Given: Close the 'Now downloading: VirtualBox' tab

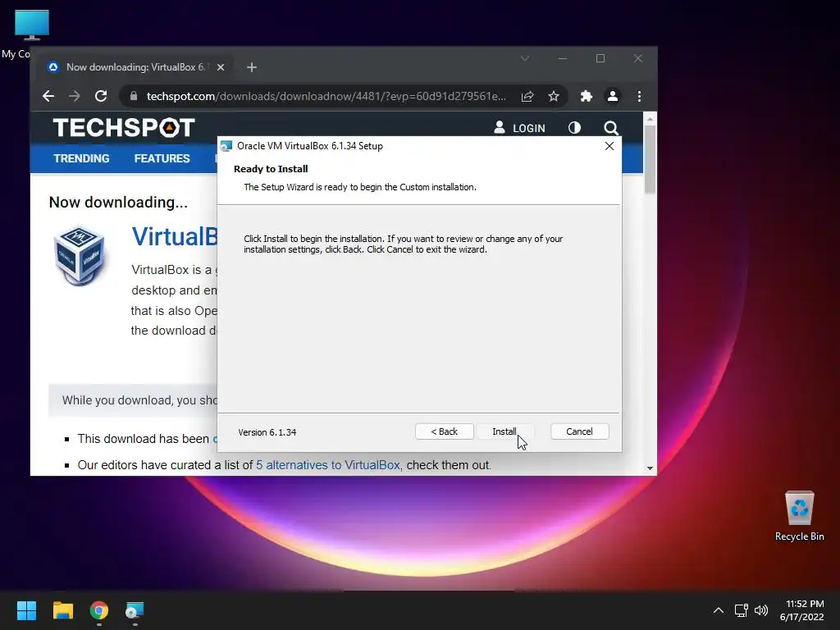Looking at the screenshot, I should [221, 67].
